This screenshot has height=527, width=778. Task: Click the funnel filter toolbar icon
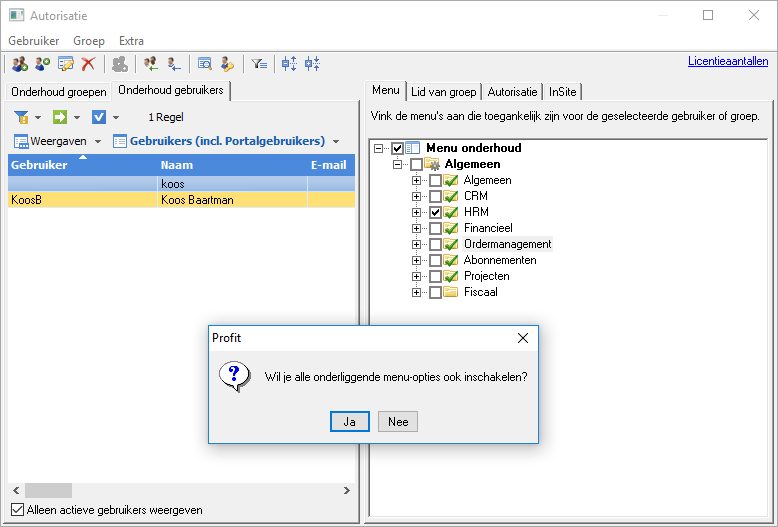(x=259, y=64)
